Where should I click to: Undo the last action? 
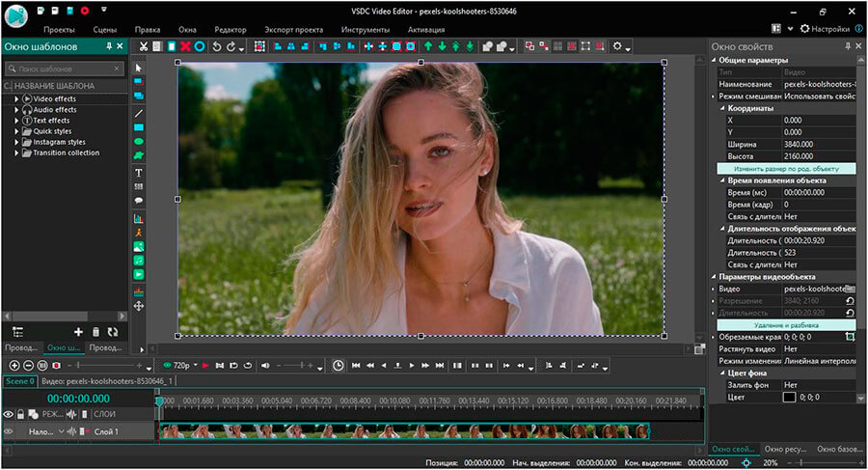click(x=217, y=46)
